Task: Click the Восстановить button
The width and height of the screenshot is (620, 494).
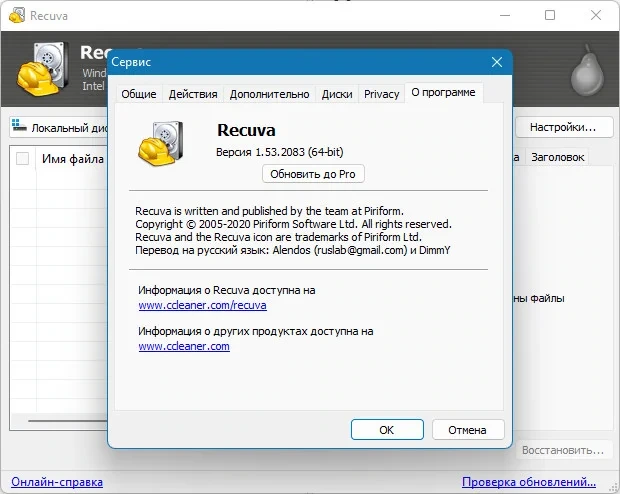Action: [x=563, y=450]
